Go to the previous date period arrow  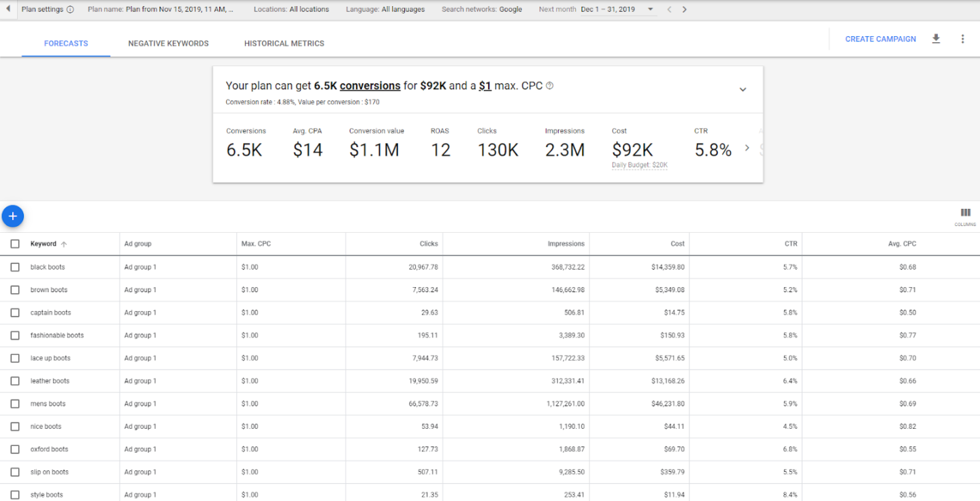tap(669, 10)
